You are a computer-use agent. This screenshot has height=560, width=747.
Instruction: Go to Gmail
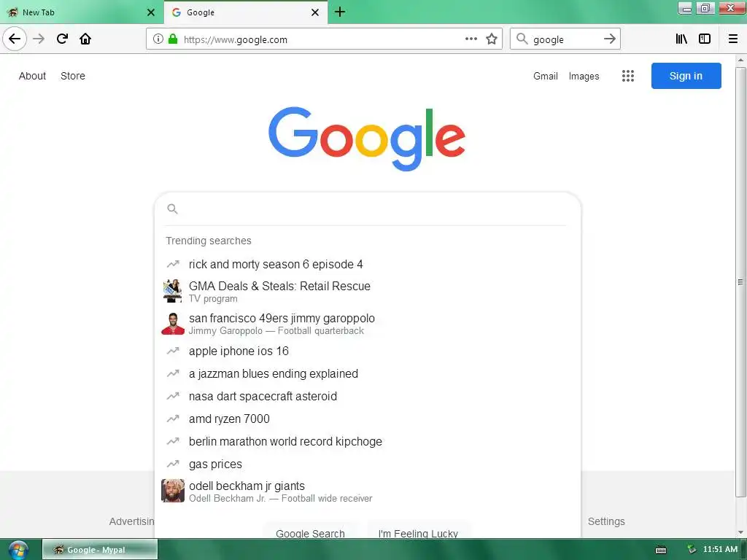[x=546, y=76]
